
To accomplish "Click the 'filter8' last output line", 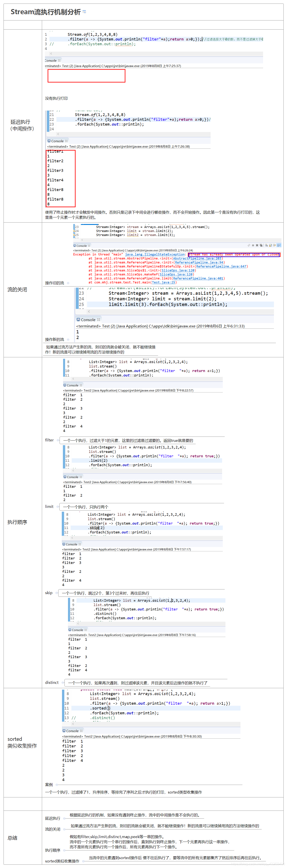I will 55,199.
